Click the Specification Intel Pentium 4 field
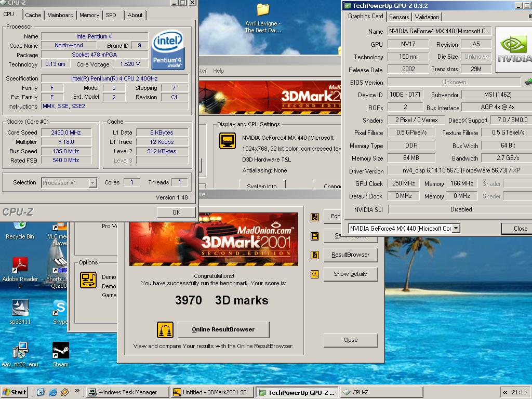Screen dimensions: 532x399 click(114, 78)
